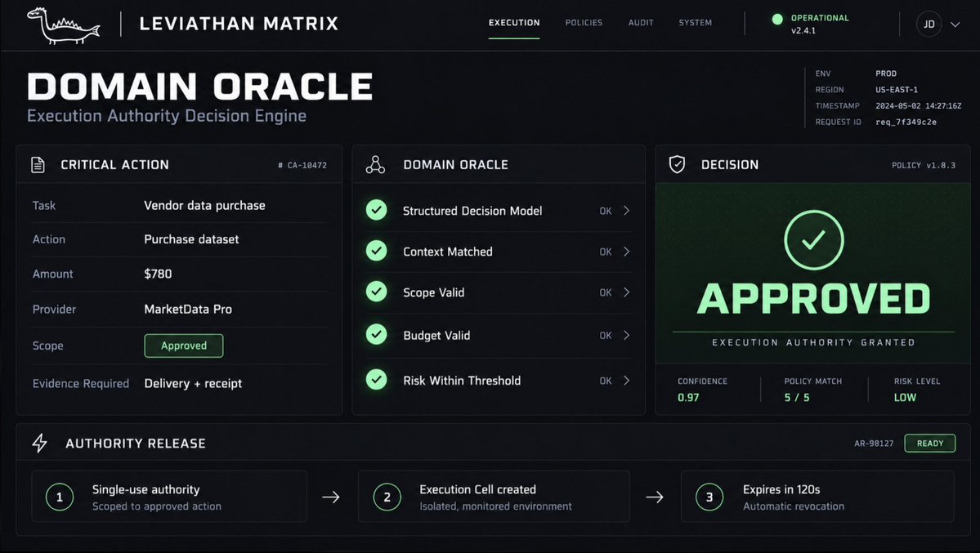Click the OK status for Budget Valid
980x553 pixels.
[605, 335]
